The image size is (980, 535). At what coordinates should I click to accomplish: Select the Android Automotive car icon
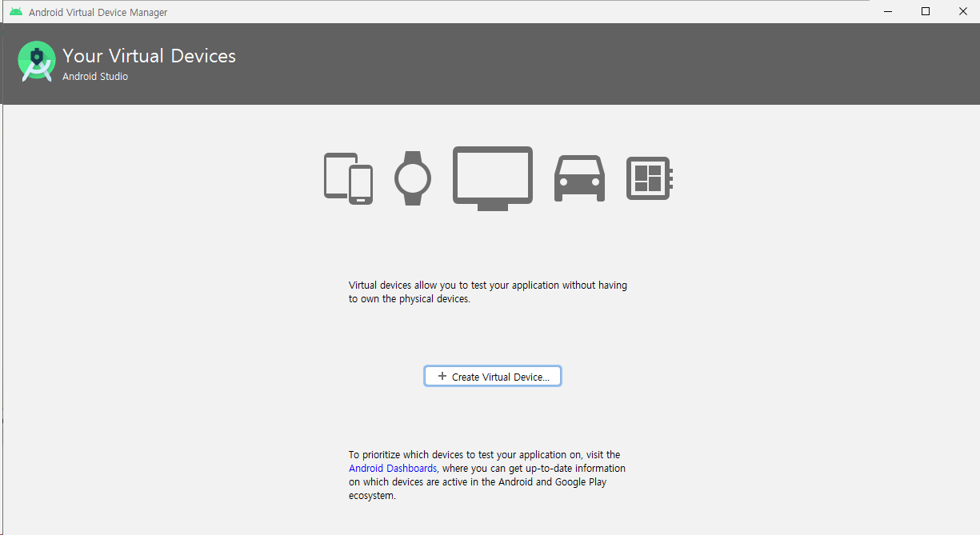coord(579,178)
